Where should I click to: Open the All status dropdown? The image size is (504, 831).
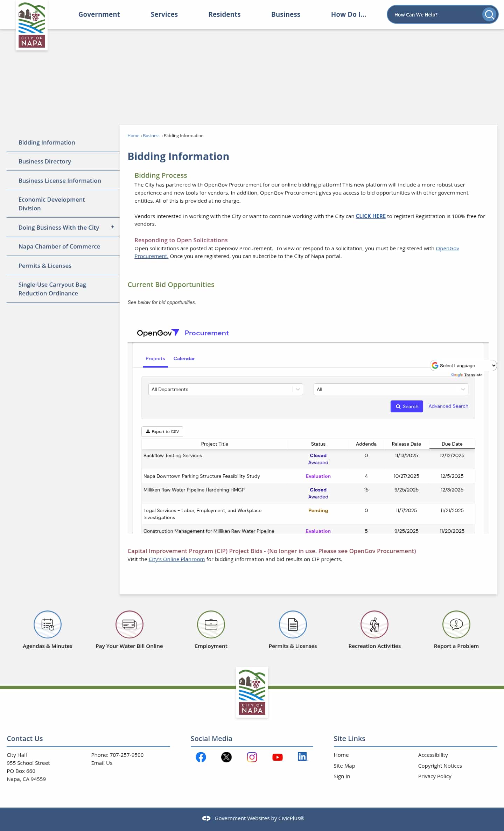[x=391, y=389]
